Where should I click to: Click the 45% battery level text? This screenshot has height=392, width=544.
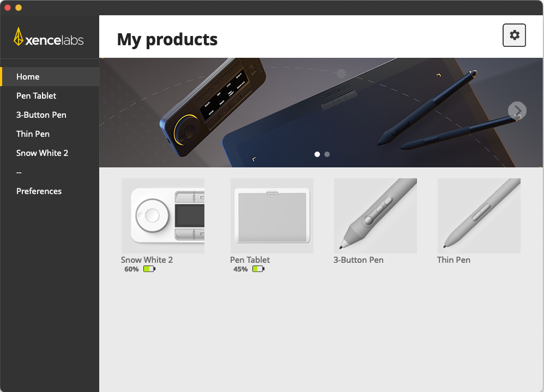240,269
